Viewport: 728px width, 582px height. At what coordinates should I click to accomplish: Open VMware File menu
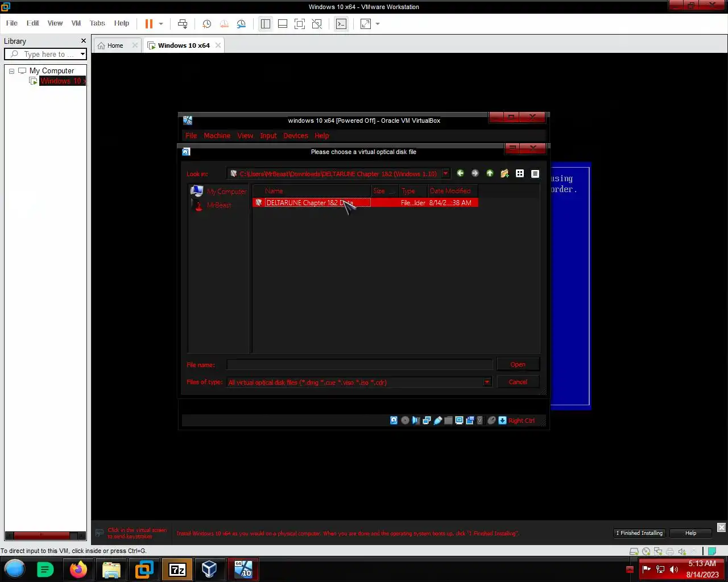[12, 23]
